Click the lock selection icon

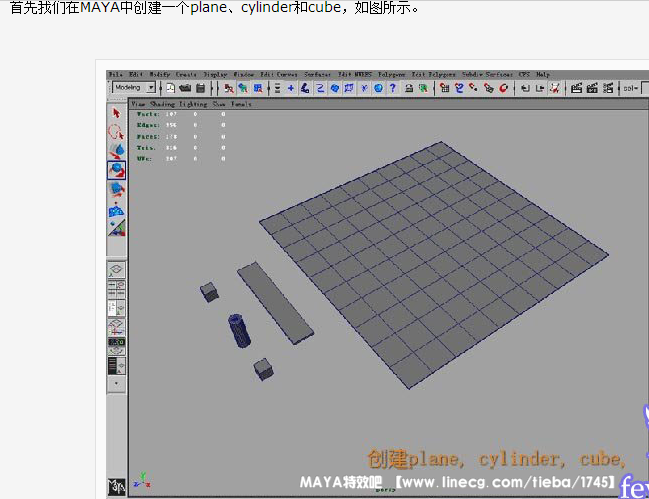tap(409, 88)
